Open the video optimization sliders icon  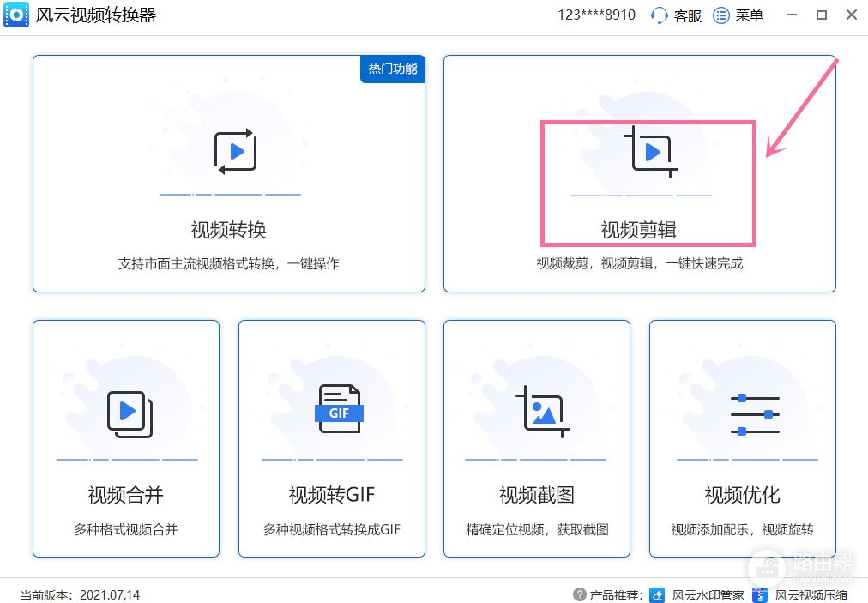[x=755, y=414]
